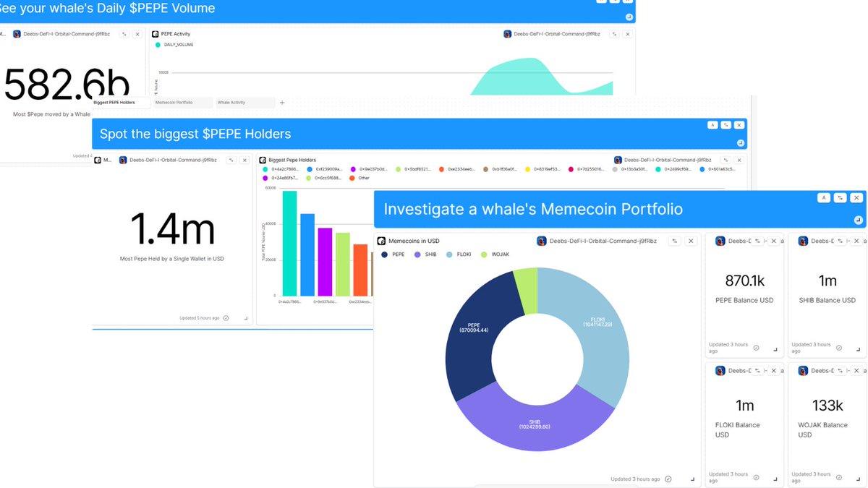Click swap icon on SHIB Balance USD card
This screenshot has height=488, width=868.
841,241
